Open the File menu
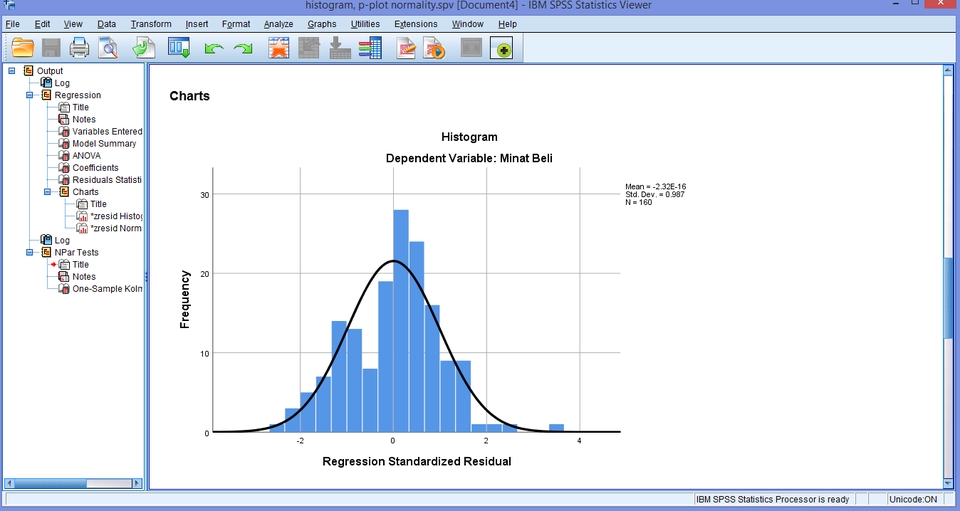Screen dimensions: 960x511 click(12, 24)
